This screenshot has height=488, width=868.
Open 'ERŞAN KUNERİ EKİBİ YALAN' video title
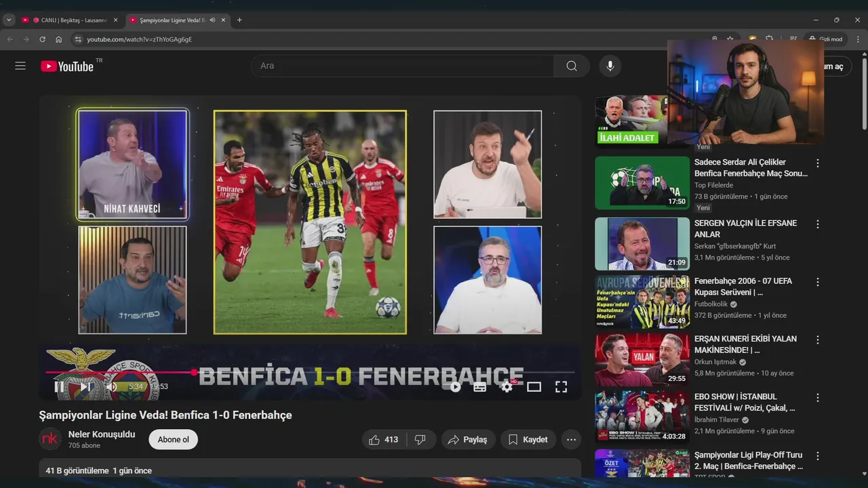[745, 344]
